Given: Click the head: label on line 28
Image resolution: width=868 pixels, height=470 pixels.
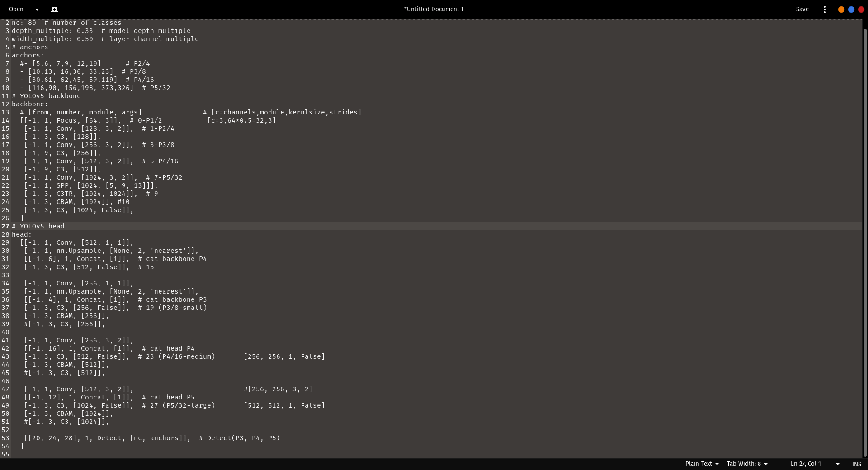Looking at the screenshot, I should (21, 234).
